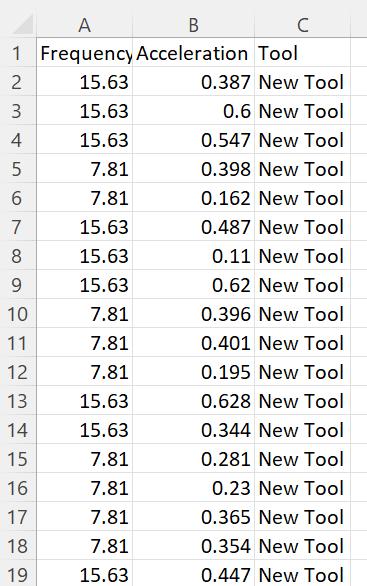This screenshot has height=586, width=367.
Task: Select cell with value 0.23
Action: [x=193, y=487]
